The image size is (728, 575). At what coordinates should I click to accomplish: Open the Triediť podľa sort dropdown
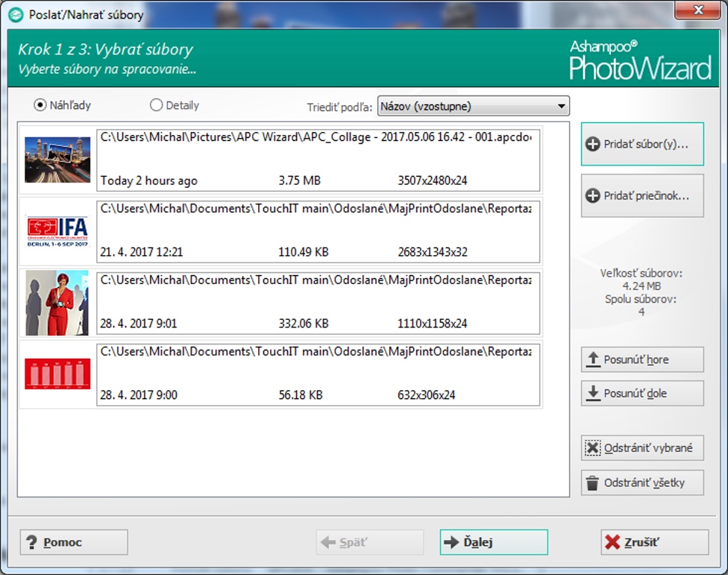tap(473, 106)
